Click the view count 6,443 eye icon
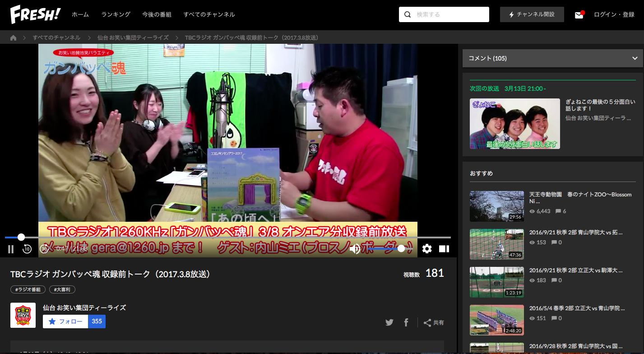The height and width of the screenshot is (354, 644). 532,211
